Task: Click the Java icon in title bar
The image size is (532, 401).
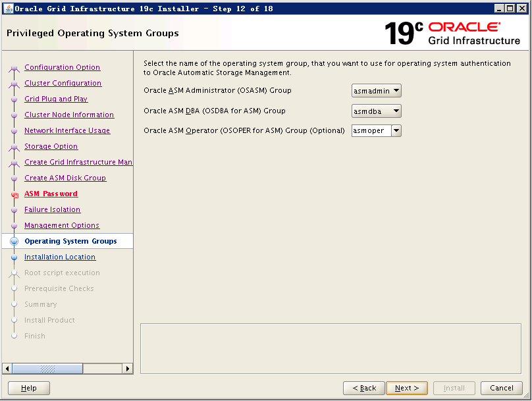Action: (8, 9)
